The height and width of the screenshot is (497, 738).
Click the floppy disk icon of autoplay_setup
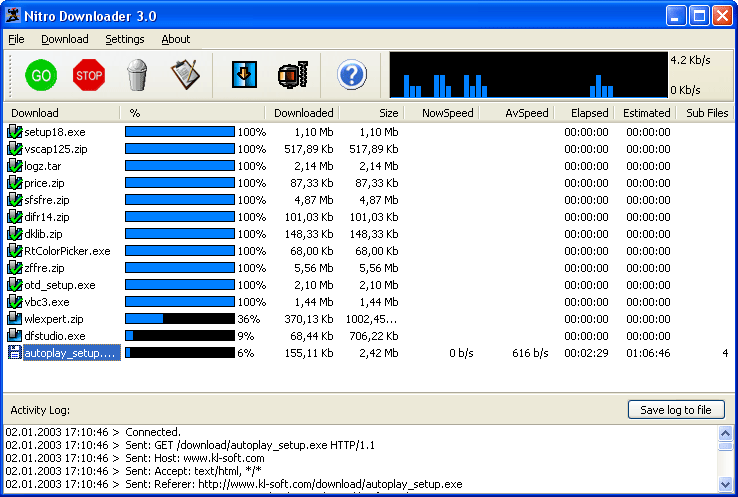click(15, 353)
